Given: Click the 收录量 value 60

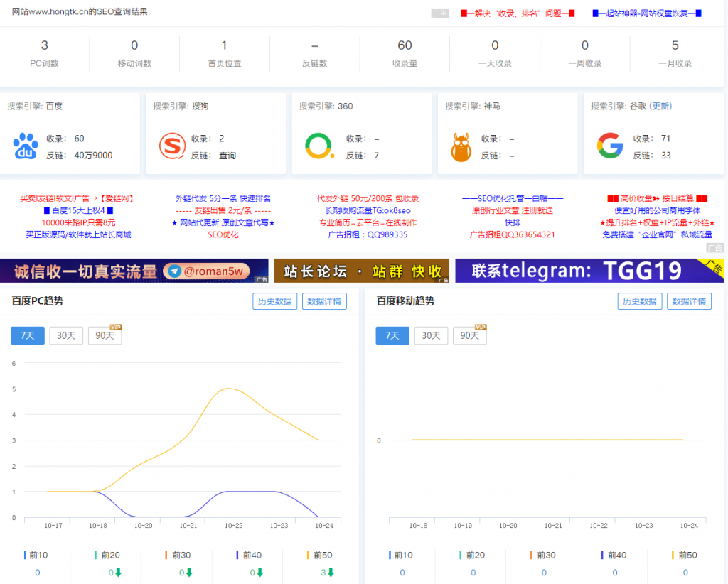Looking at the screenshot, I should (405, 45).
